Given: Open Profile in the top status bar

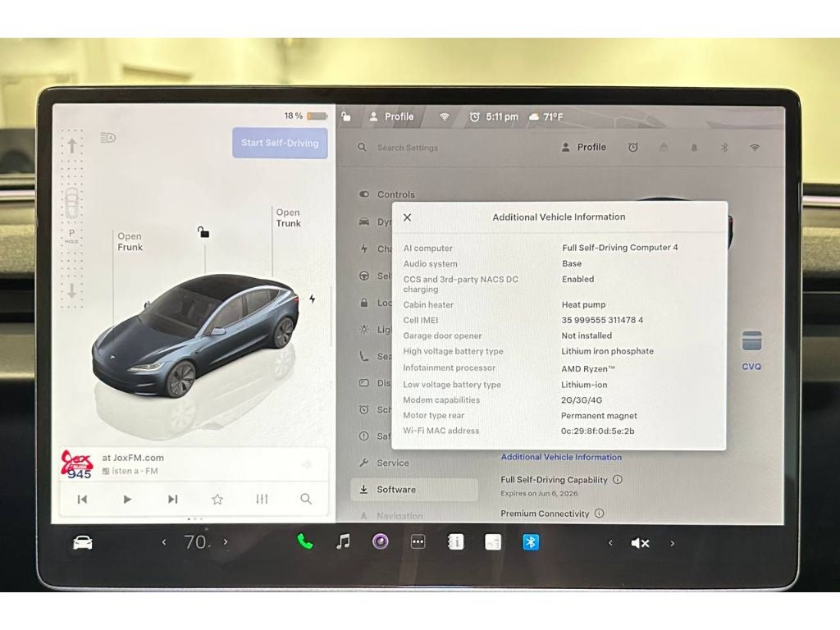Looking at the screenshot, I should click(391, 116).
